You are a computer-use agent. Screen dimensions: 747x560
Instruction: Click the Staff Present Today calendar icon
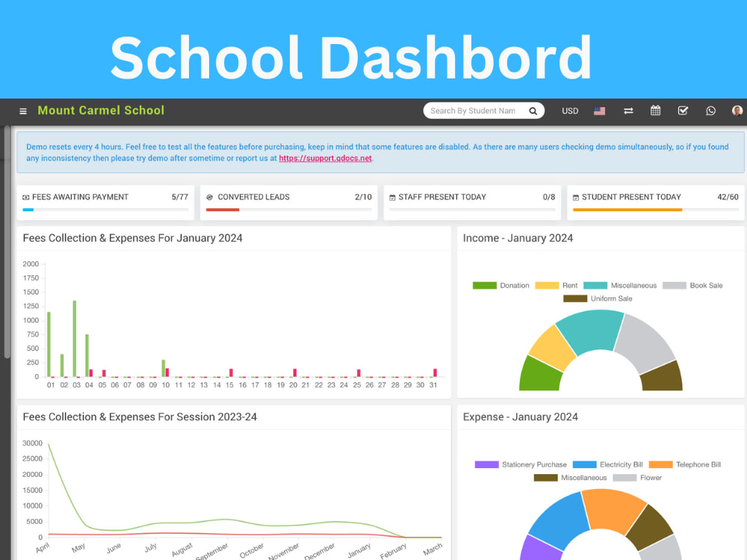click(393, 197)
